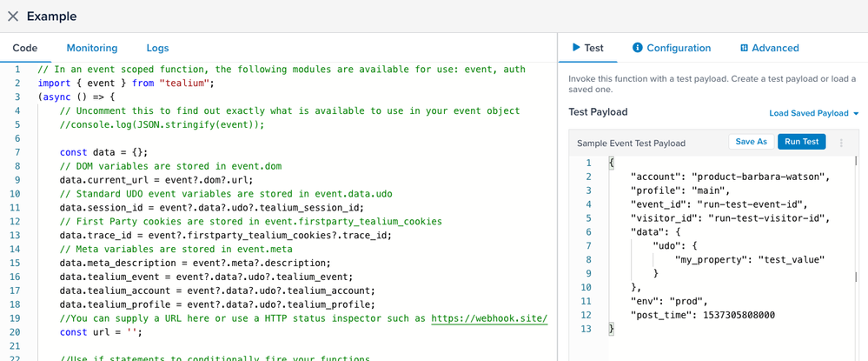Click the post_time value in payload

(x=738, y=315)
